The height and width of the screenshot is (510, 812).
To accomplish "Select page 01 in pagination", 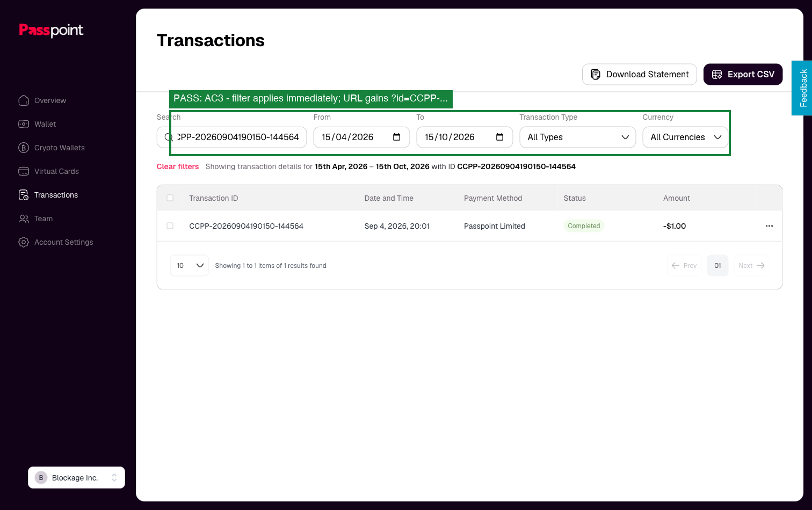I will 717,266.
